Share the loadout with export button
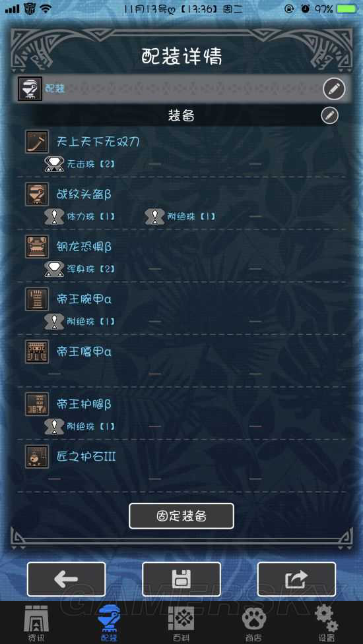 (x=296, y=579)
